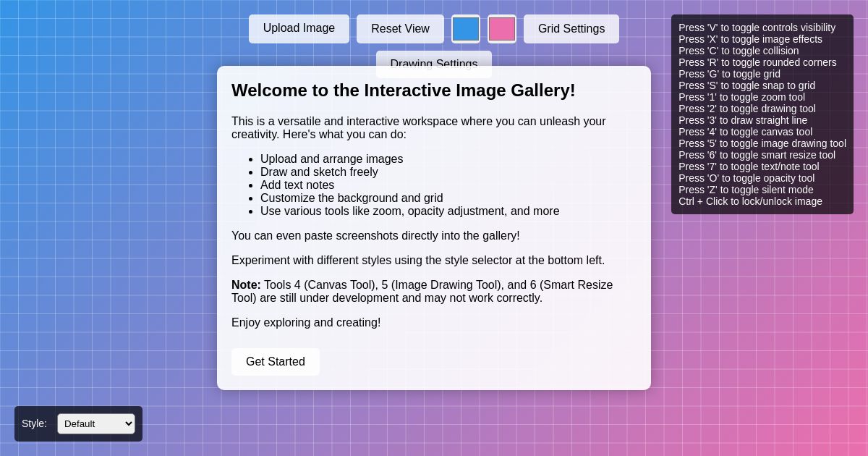Viewport: 868px width, 456px height.
Task: Click the canvas tool shortcut entry
Action: coord(746,132)
